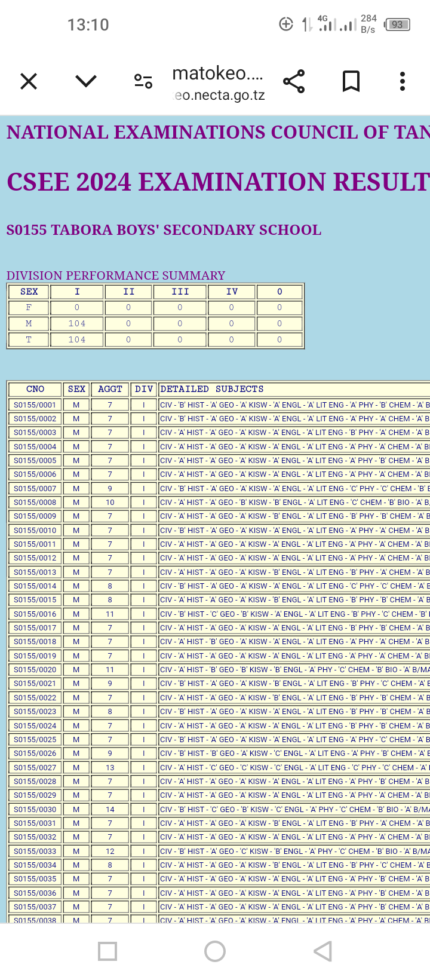The height and width of the screenshot is (980, 430).
Task: Click the F row label in summary
Action: tap(29, 307)
